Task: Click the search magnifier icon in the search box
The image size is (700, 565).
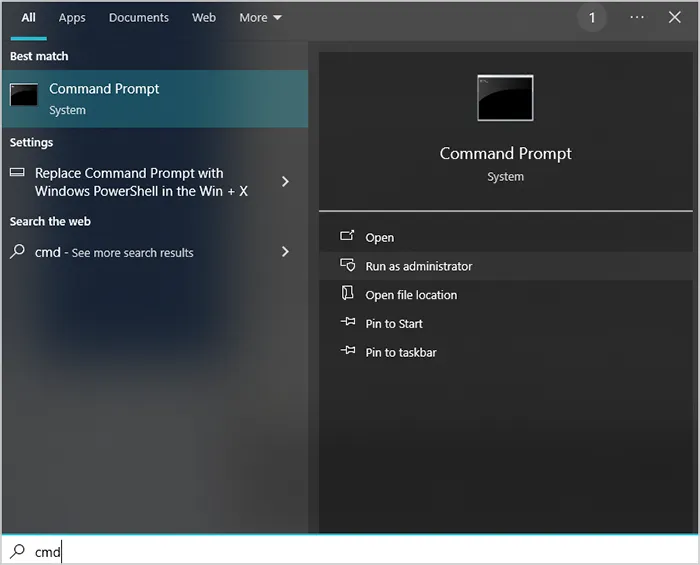Action: pyautogui.click(x=17, y=551)
